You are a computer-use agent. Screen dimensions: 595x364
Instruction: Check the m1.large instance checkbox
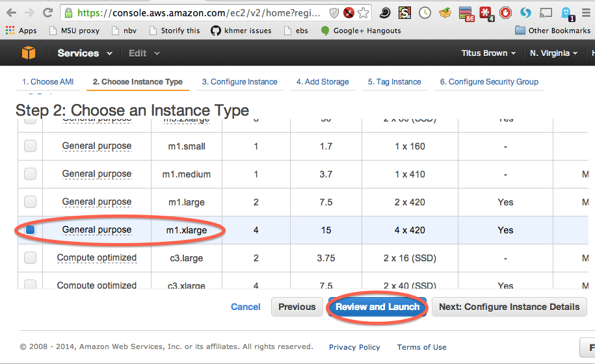coord(31,201)
